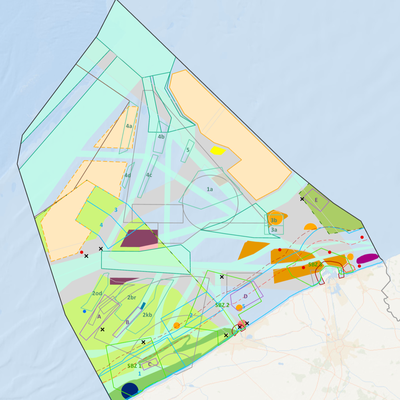Click the green SBZ 3 label

click(315, 264)
